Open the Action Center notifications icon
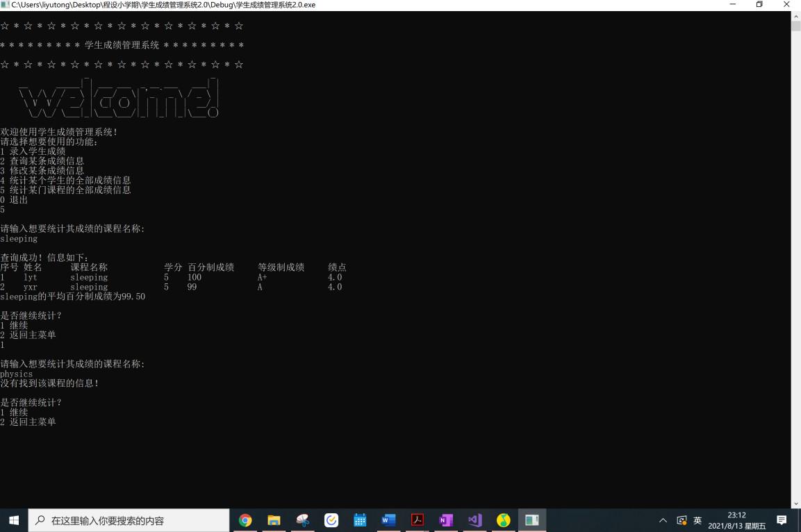 (x=781, y=520)
